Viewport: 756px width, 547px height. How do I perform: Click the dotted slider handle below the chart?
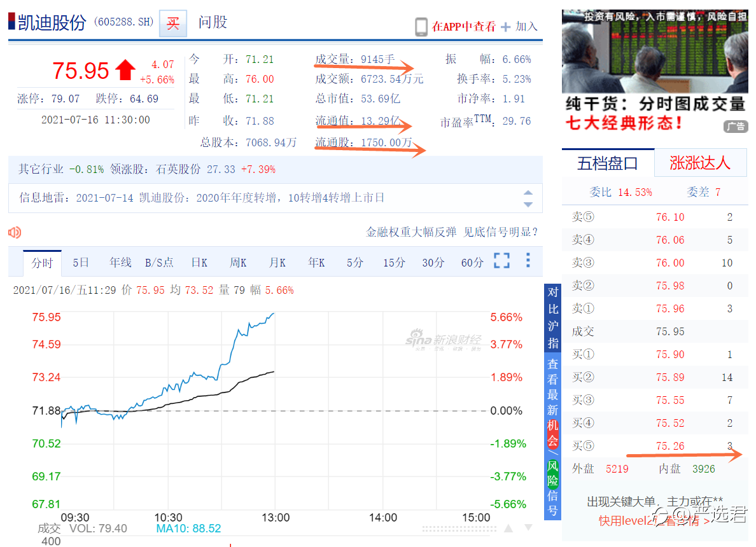(459, 529)
